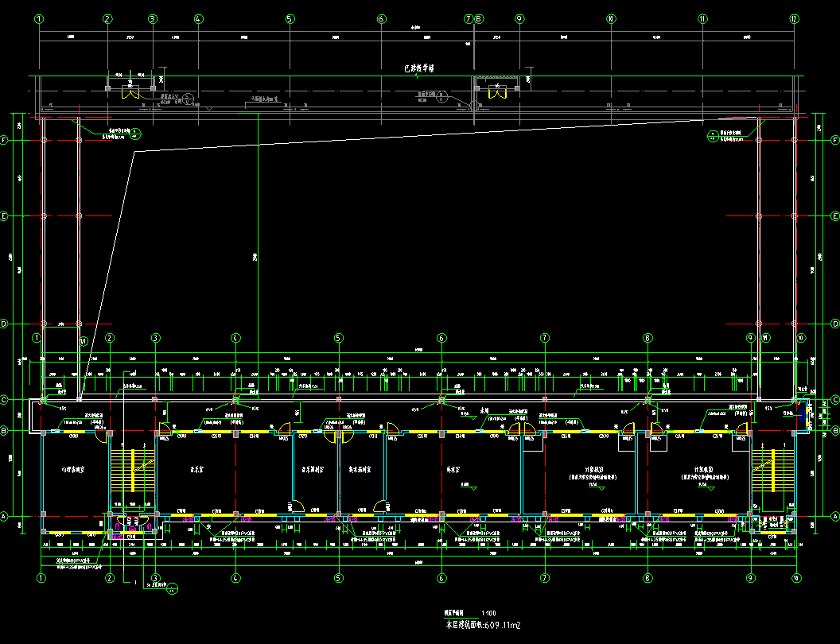Select grid bubble 5 in the top axis row
This screenshot has width=840, height=644.
(x=290, y=18)
